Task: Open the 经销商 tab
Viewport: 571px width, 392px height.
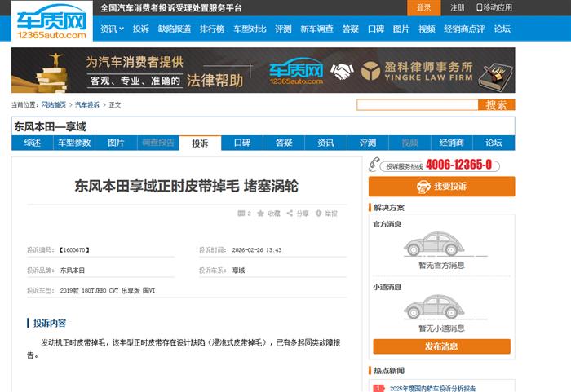Action: click(x=451, y=143)
